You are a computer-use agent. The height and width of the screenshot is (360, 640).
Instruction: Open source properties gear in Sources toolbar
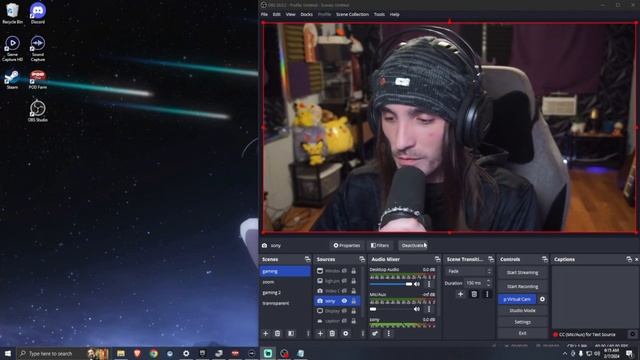pyautogui.click(x=346, y=333)
